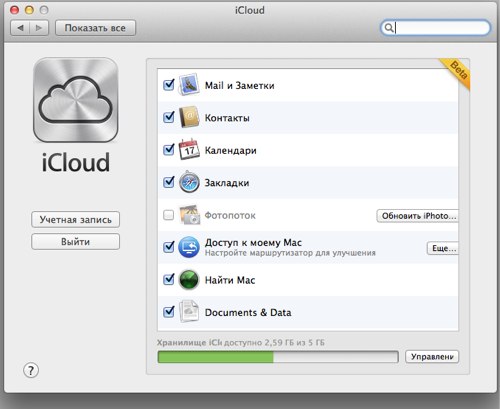Click the Календари label

click(x=231, y=150)
